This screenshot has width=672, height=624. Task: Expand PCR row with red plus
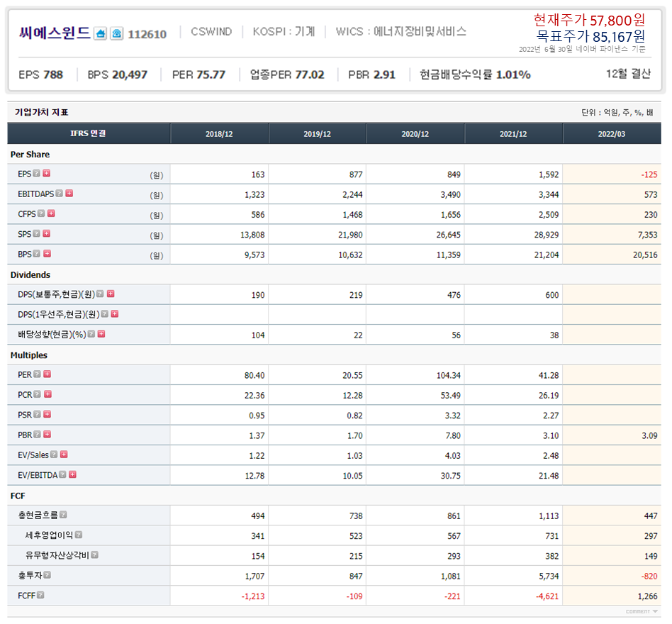click(x=48, y=394)
